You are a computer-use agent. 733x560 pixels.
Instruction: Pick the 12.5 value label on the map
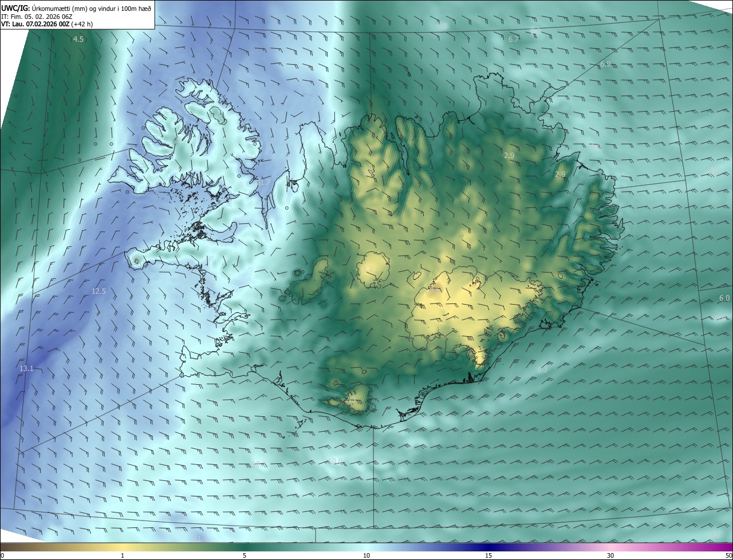[98, 291]
